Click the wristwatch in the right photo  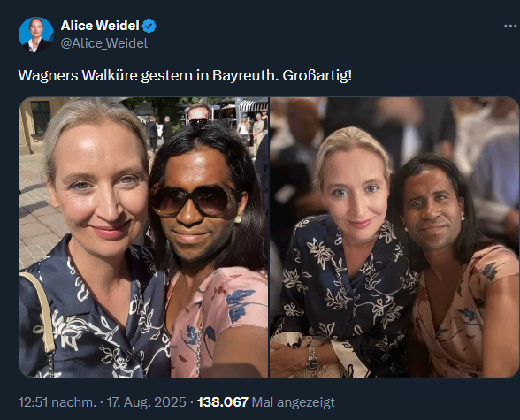pyautogui.click(x=311, y=358)
